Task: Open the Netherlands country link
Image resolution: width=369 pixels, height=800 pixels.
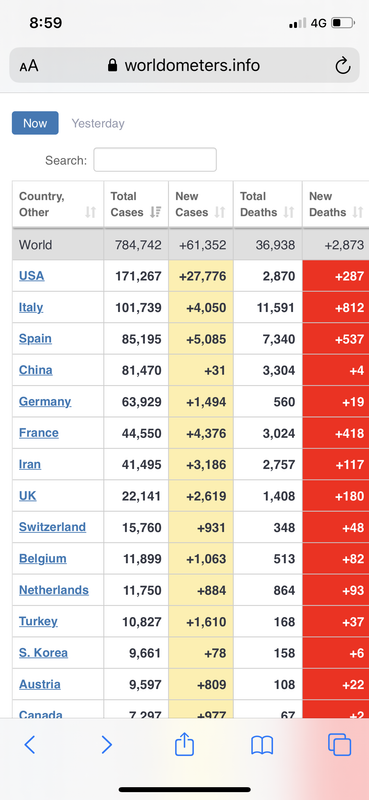Action: (x=54, y=590)
